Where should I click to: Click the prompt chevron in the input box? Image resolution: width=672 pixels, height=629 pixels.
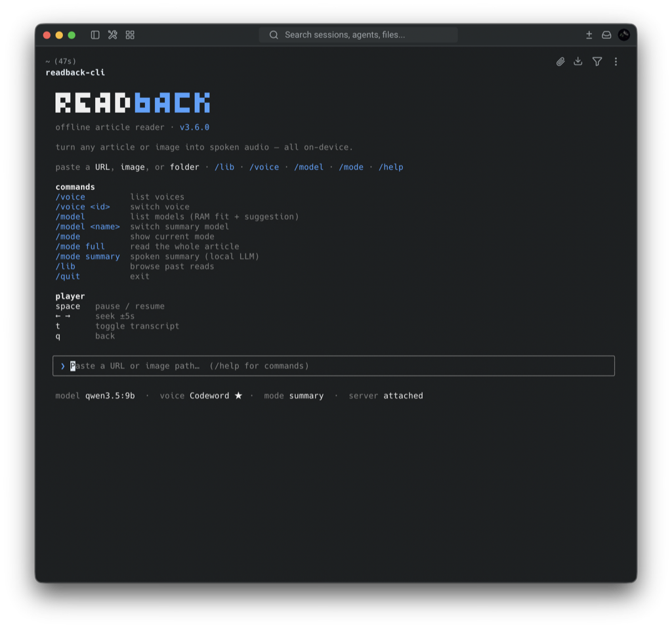pos(62,366)
